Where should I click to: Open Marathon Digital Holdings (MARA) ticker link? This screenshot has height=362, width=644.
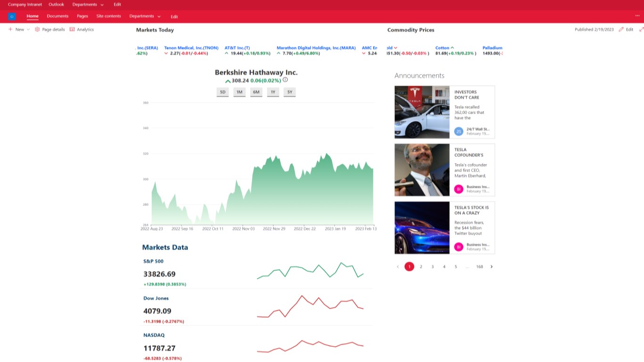pyautogui.click(x=316, y=48)
